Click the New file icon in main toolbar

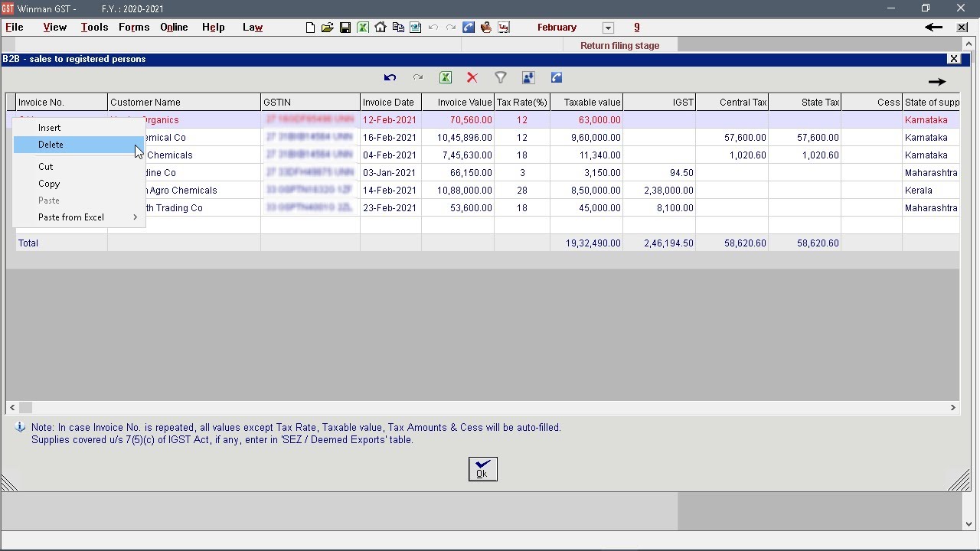(x=310, y=28)
